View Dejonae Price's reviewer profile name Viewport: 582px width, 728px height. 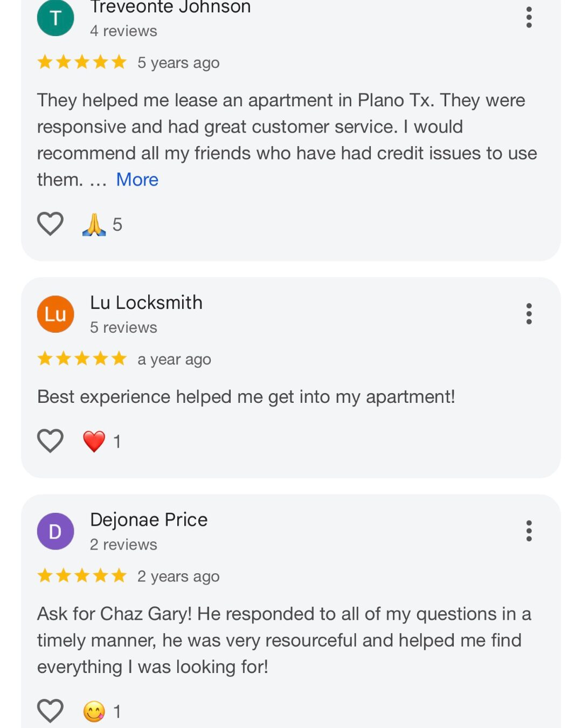point(149,519)
